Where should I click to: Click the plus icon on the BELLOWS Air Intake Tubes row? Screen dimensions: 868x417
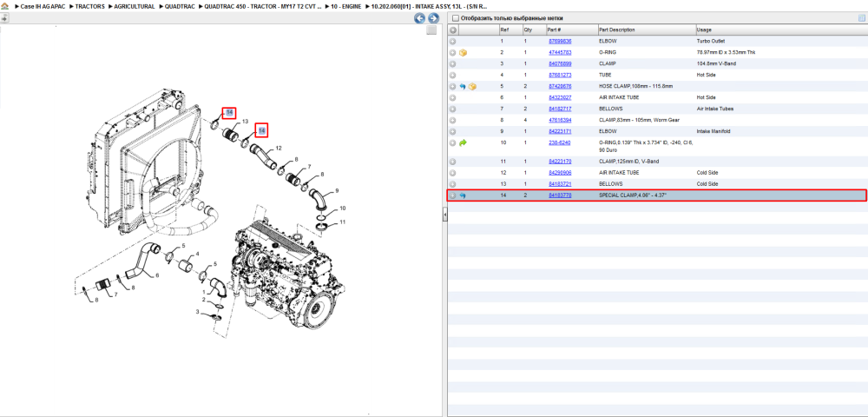pos(453,109)
